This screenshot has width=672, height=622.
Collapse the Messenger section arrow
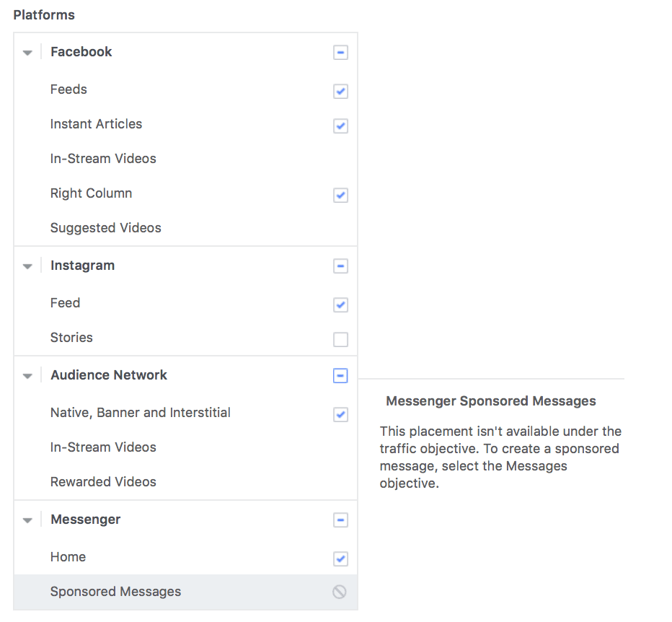[27, 520]
